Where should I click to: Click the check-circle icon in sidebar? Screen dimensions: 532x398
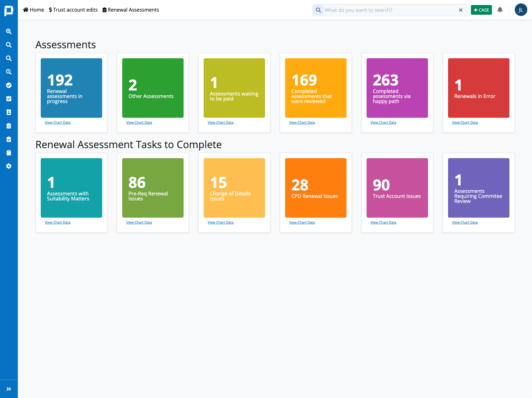[8, 85]
